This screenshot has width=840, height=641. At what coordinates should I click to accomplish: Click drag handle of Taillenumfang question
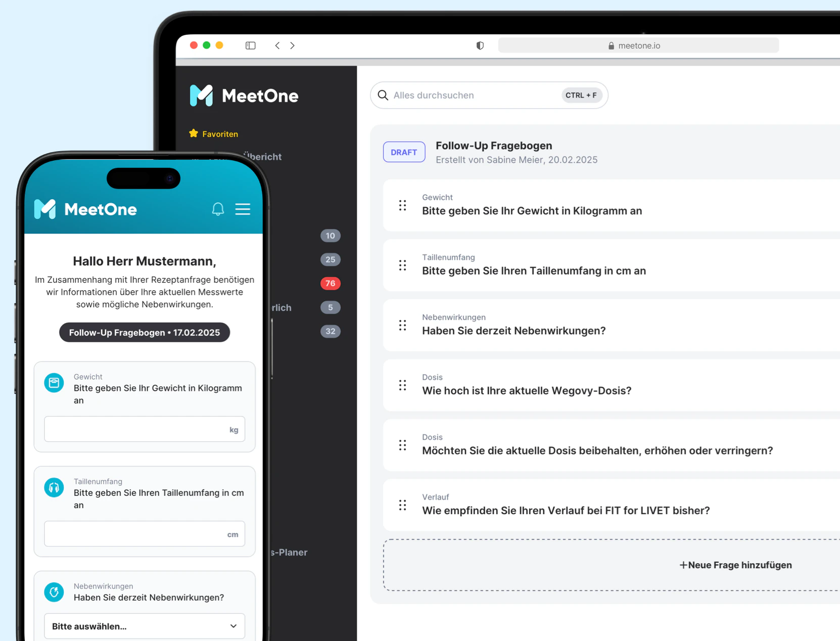coord(403,265)
